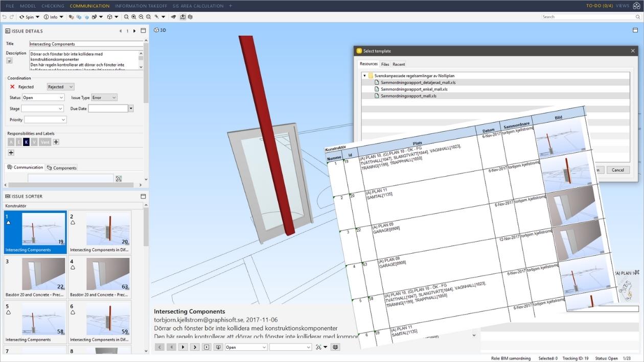The height and width of the screenshot is (362, 644).
Task: Open the Stage dropdown
Action: point(42,109)
